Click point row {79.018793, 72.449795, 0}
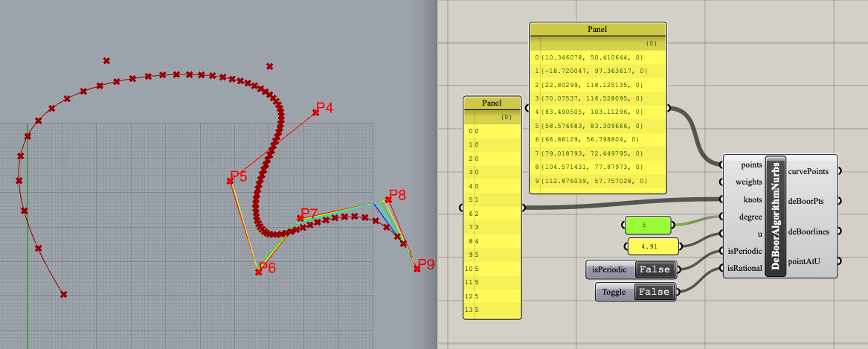Image resolution: width=868 pixels, height=349 pixels. tap(597, 153)
